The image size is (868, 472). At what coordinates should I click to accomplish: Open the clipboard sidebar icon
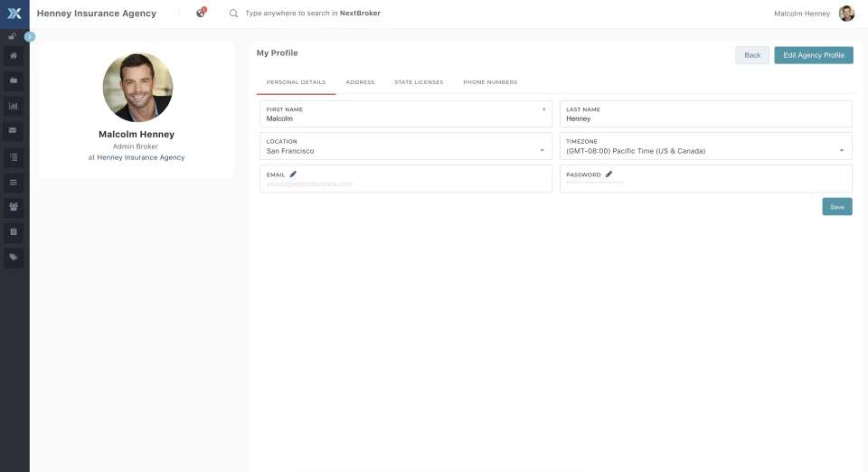tap(14, 231)
